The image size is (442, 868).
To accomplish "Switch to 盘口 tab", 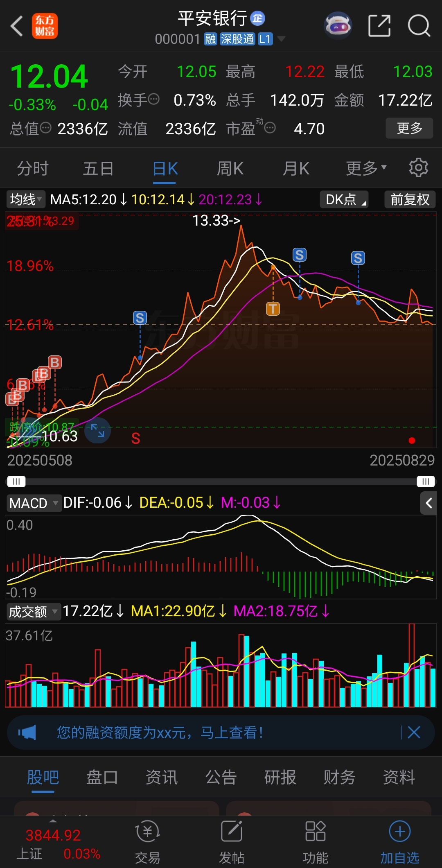I will (x=102, y=777).
